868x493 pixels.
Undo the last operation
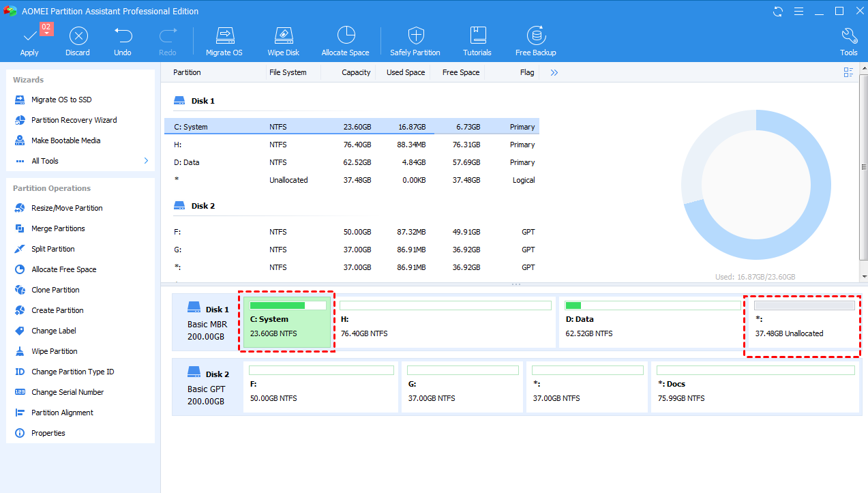coord(123,40)
